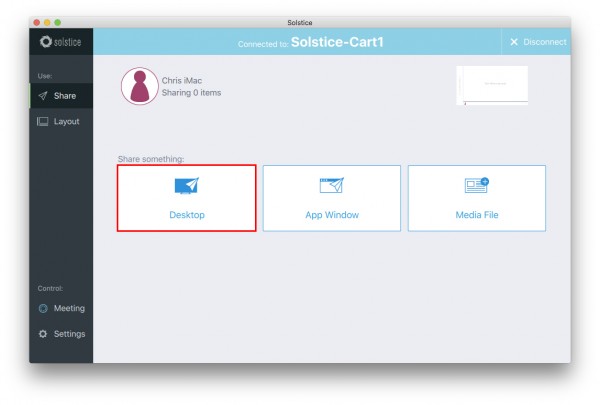Click the Solstice logo in the sidebar
This screenshot has height=405, width=600.
coord(60,42)
